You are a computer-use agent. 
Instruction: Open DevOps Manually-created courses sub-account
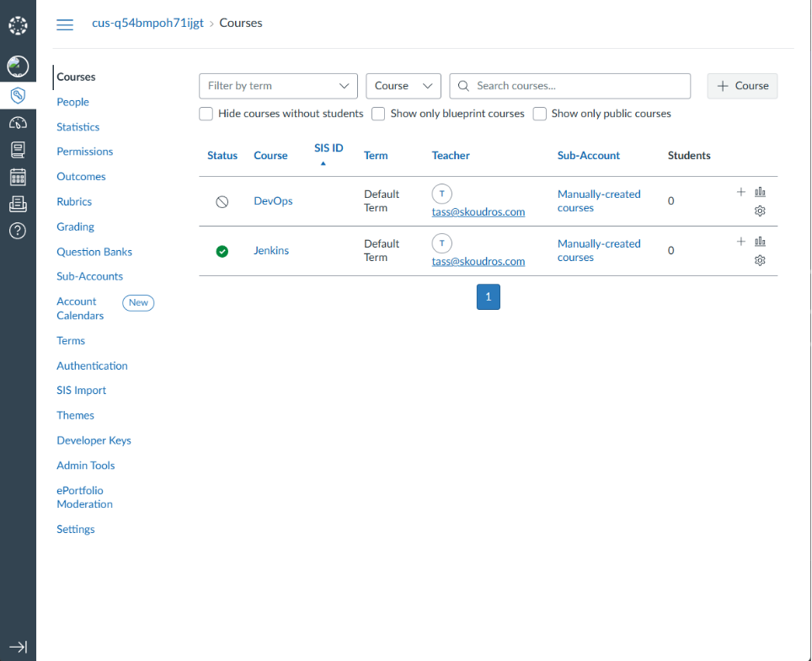tap(599, 201)
